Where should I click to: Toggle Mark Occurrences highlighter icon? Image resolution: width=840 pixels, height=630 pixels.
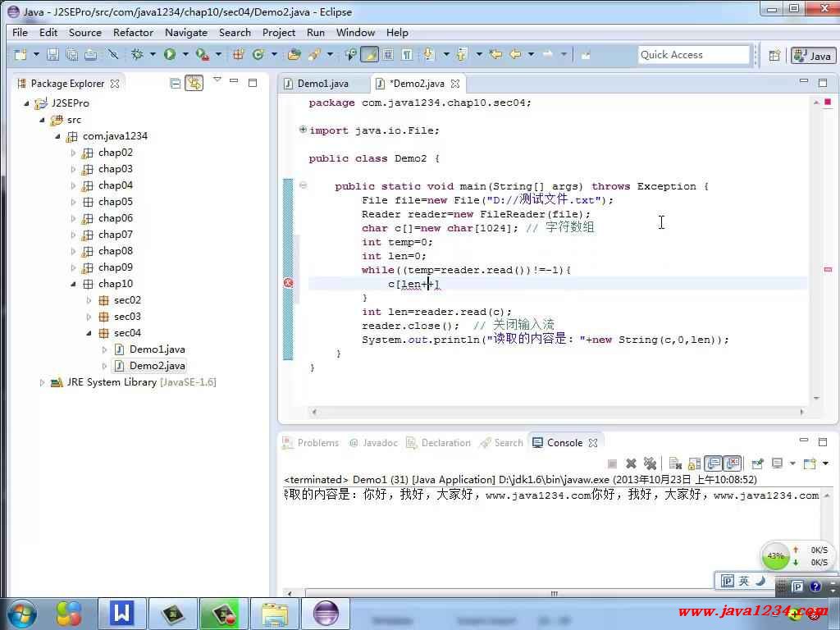(x=369, y=54)
